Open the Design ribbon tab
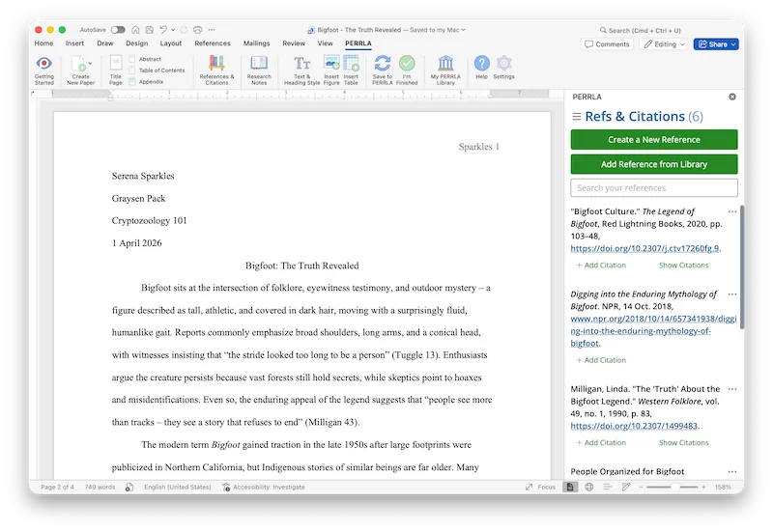Viewport: 773px width, 532px height. coord(136,43)
